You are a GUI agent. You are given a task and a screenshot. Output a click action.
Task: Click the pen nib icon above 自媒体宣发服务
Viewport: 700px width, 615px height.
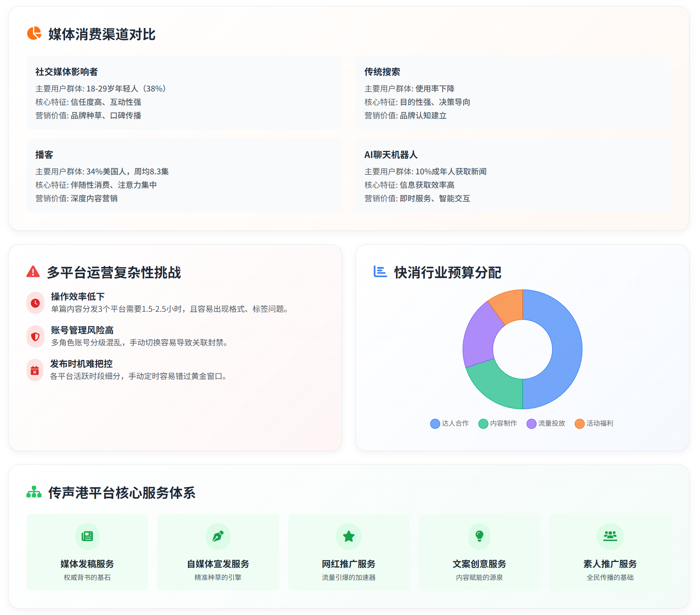click(218, 536)
